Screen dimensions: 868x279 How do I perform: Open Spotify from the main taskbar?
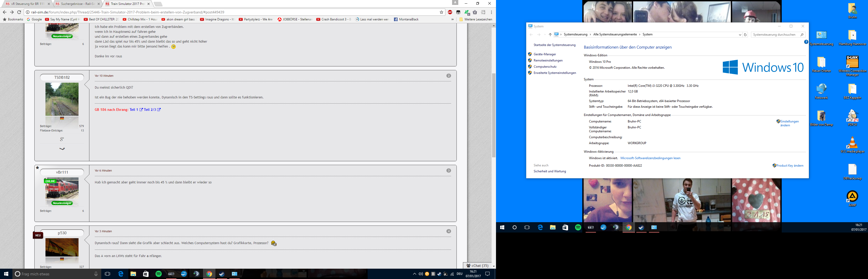click(158, 274)
